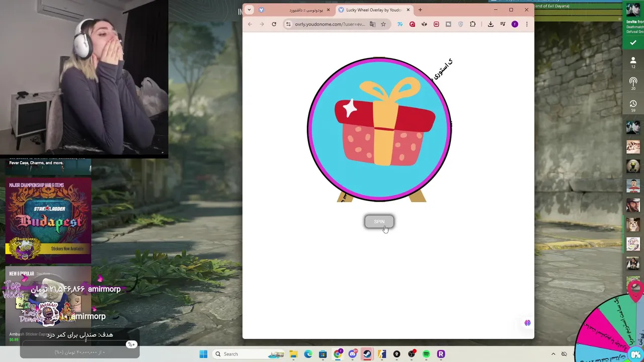Viewport: 644px width, 362px height.
Task: Open the red circular extension icon
Action: (412, 24)
